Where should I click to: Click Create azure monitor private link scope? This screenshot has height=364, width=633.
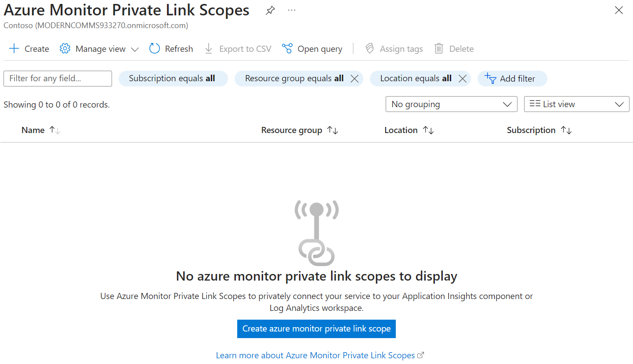click(x=316, y=329)
